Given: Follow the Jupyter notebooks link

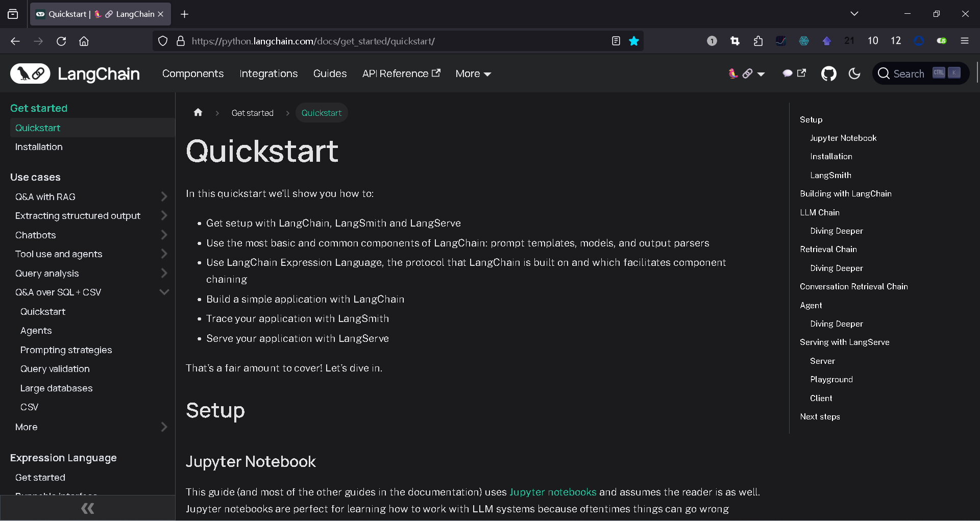Looking at the screenshot, I should tap(553, 492).
